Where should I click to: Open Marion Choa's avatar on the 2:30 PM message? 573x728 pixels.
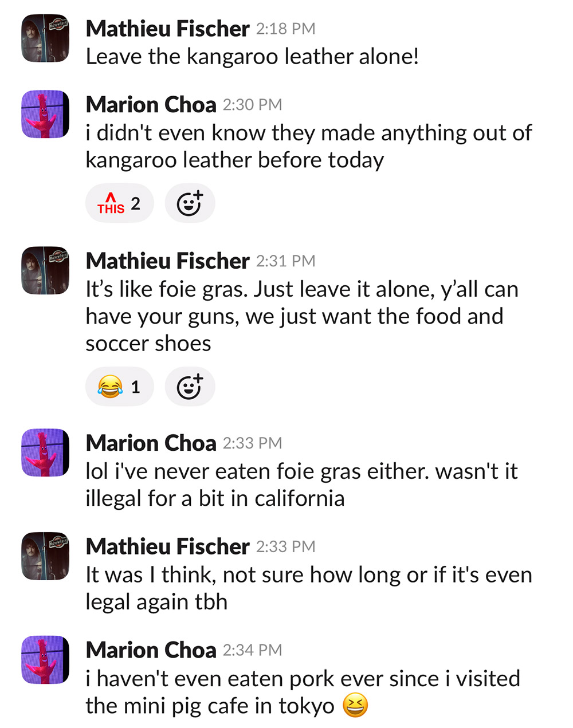45,115
